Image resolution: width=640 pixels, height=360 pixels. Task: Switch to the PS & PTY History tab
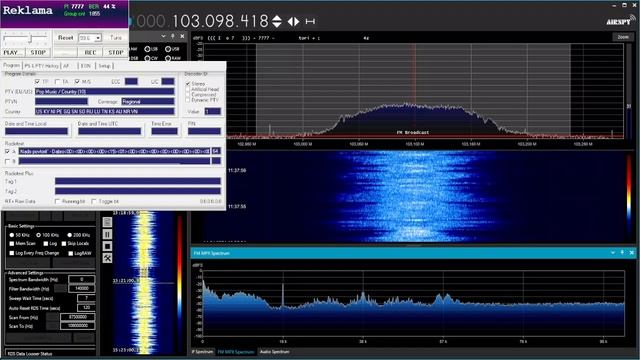tap(41, 66)
